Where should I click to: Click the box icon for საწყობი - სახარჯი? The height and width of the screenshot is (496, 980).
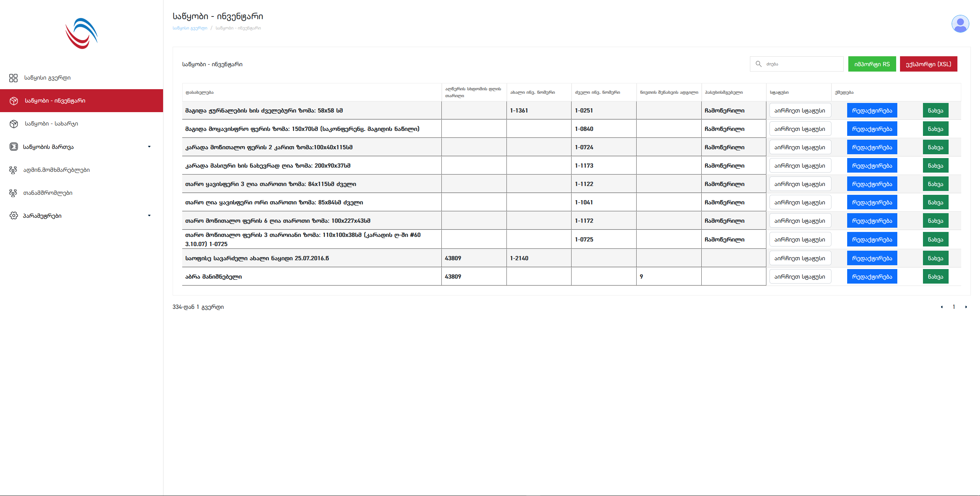pyautogui.click(x=14, y=124)
